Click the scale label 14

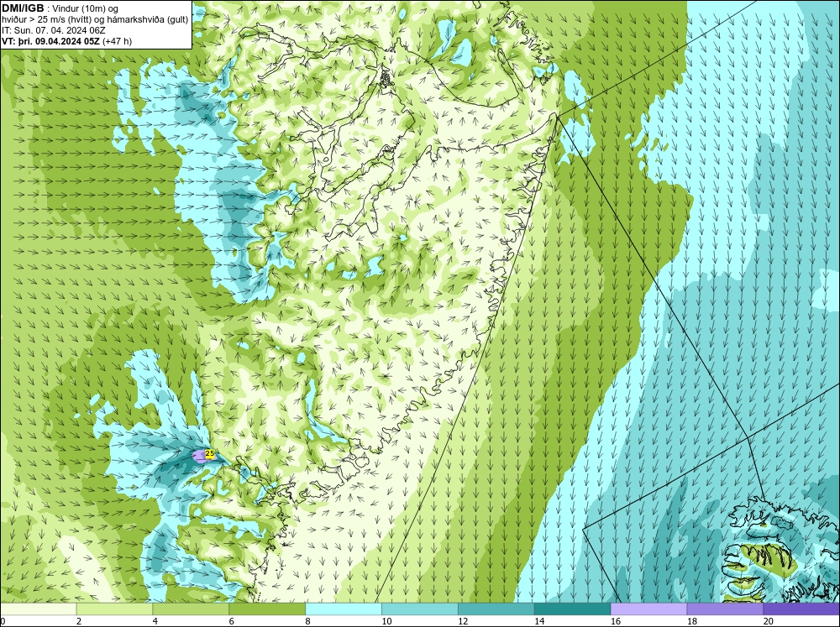(x=539, y=621)
